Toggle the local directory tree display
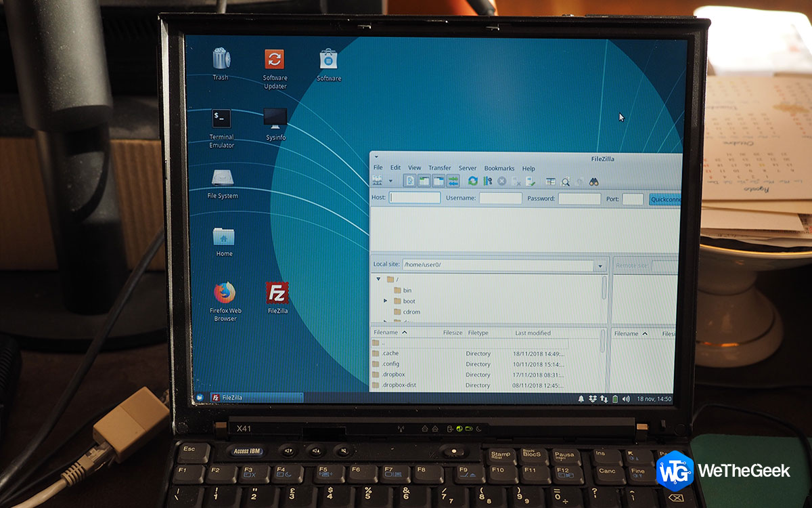Screen dimensions: 812x508 (424, 181)
